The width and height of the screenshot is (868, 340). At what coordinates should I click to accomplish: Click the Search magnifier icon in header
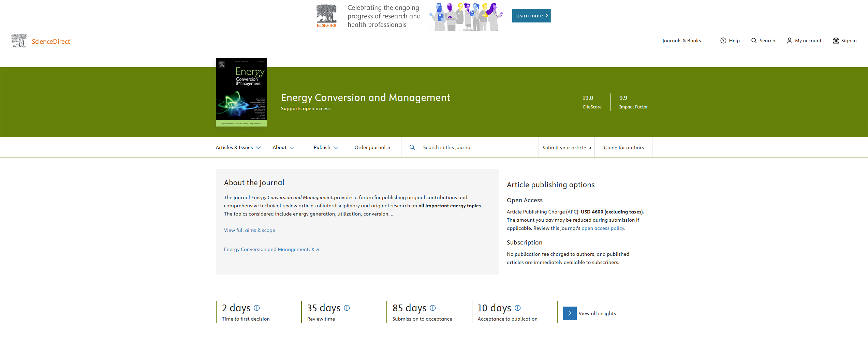point(754,41)
